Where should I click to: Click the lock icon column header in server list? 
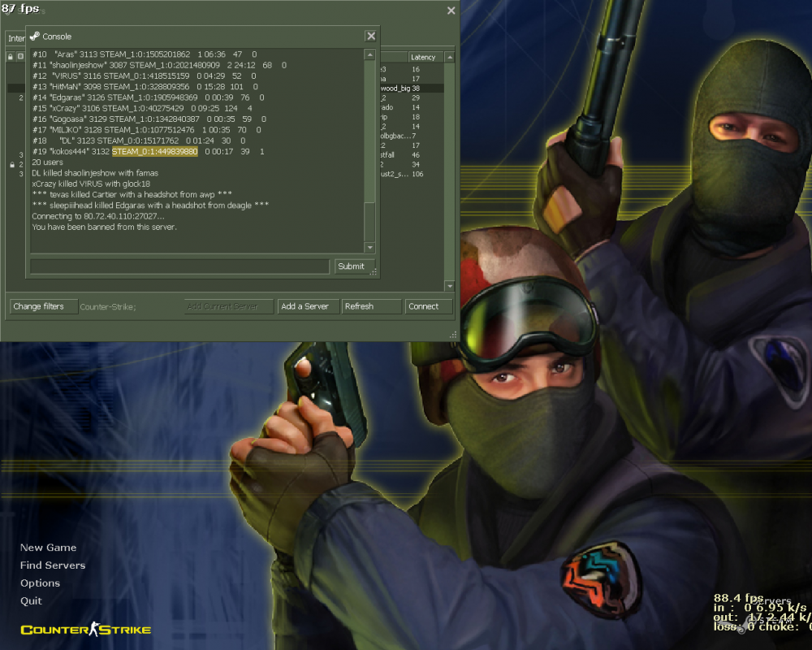pos(10,57)
